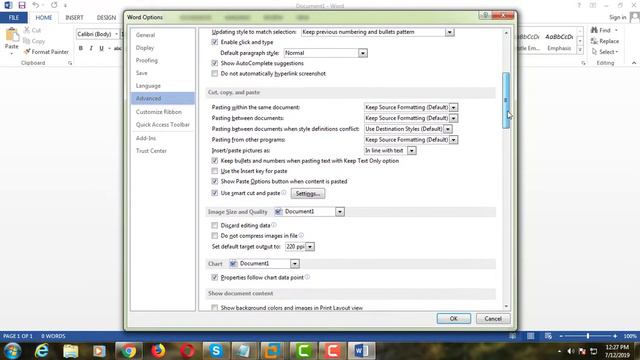This screenshot has height=360, width=640.
Task: Click the red Camtasia recorder icon in taskbar
Action: coord(332,351)
